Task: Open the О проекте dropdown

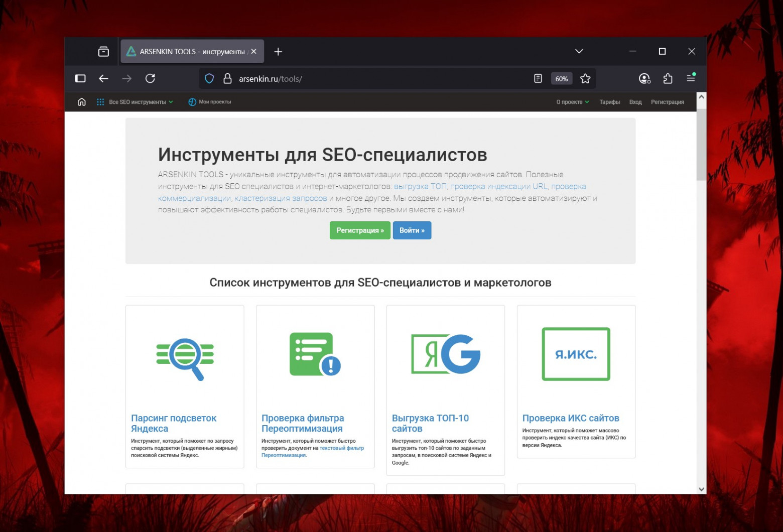Action: (572, 101)
